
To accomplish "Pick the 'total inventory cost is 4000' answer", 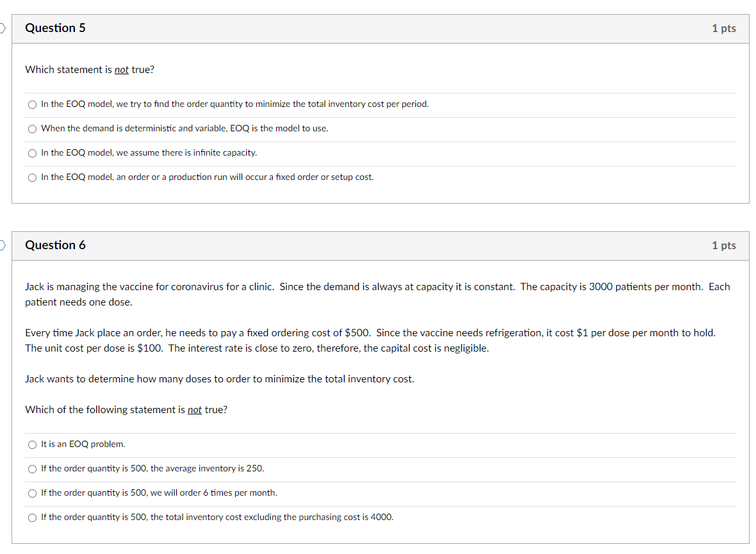I will click(x=32, y=517).
